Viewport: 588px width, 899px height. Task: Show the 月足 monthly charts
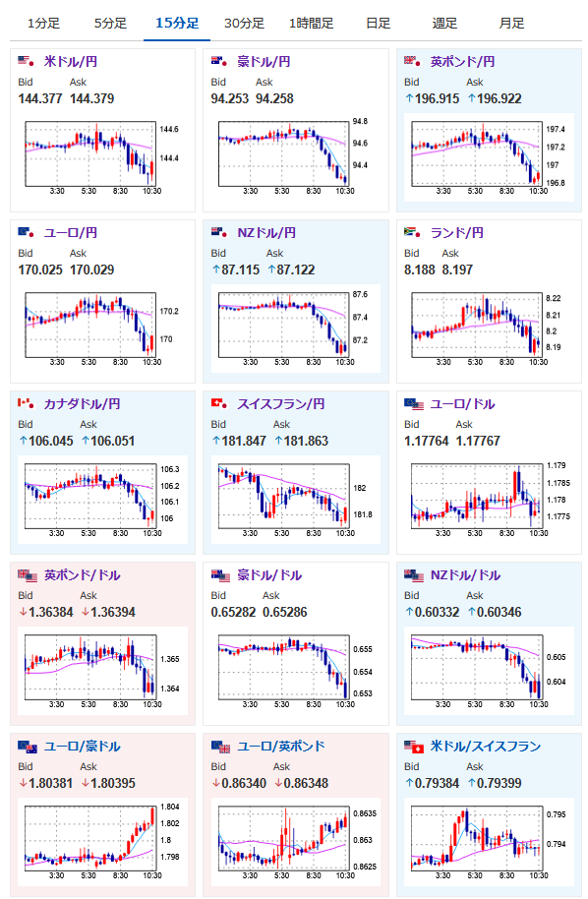pyautogui.click(x=511, y=23)
